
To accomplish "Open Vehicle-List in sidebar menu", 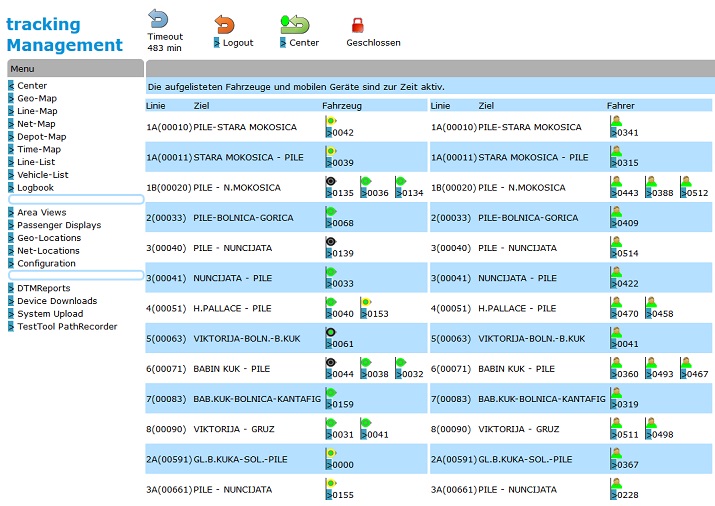I will (43, 174).
